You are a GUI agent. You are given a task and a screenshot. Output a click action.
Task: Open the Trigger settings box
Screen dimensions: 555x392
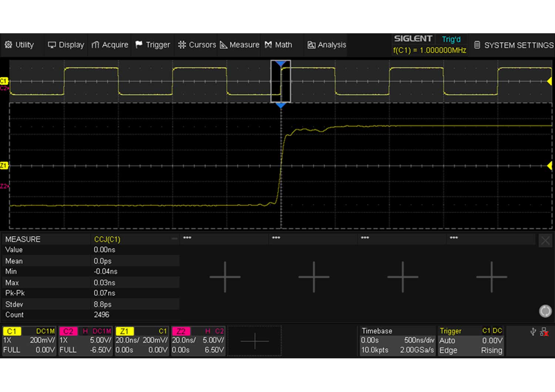[471, 341]
